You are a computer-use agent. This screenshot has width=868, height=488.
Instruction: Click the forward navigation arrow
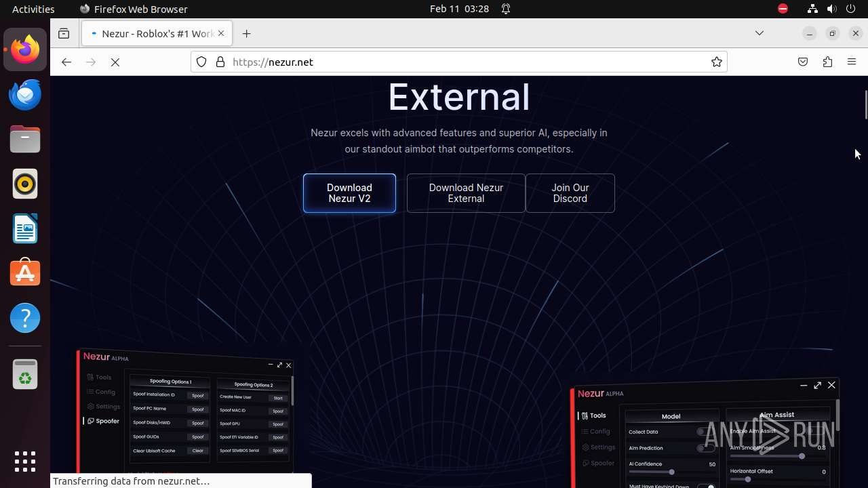coord(91,62)
